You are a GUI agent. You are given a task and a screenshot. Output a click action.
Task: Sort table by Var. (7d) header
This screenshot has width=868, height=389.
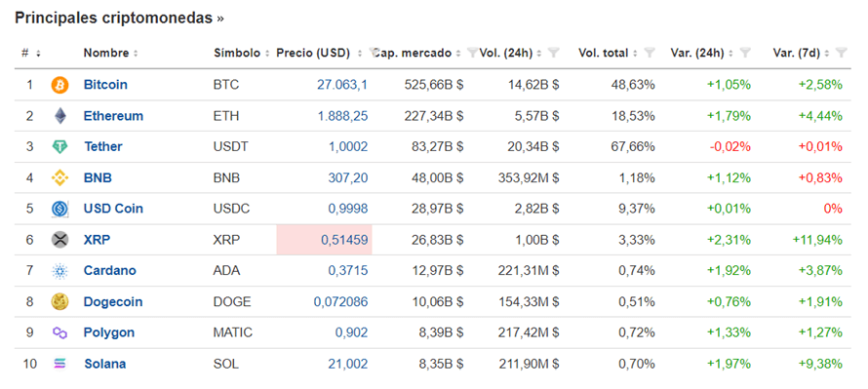[x=801, y=53]
